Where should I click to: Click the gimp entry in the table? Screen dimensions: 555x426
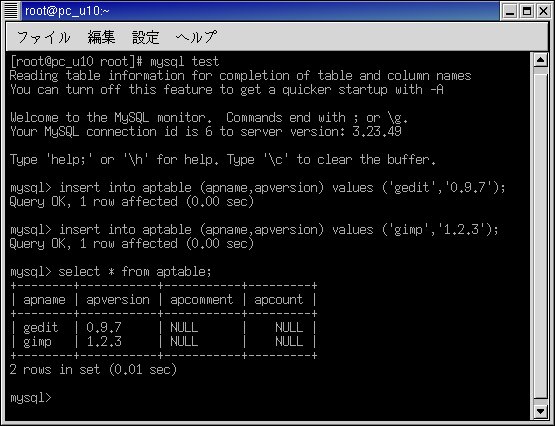(37, 342)
